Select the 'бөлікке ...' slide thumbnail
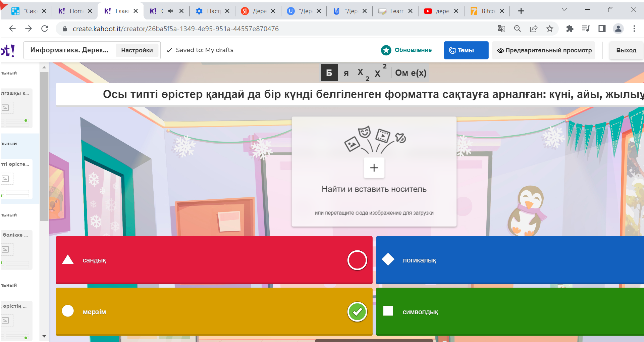 coord(17,250)
